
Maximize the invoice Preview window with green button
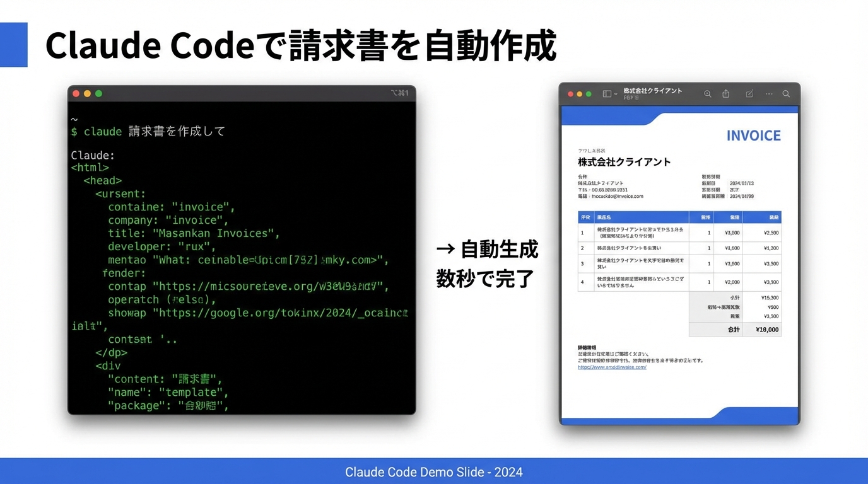(x=589, y=94)
